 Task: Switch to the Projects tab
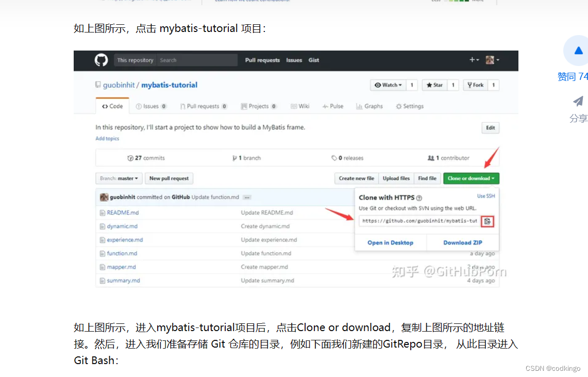[259, 106]
